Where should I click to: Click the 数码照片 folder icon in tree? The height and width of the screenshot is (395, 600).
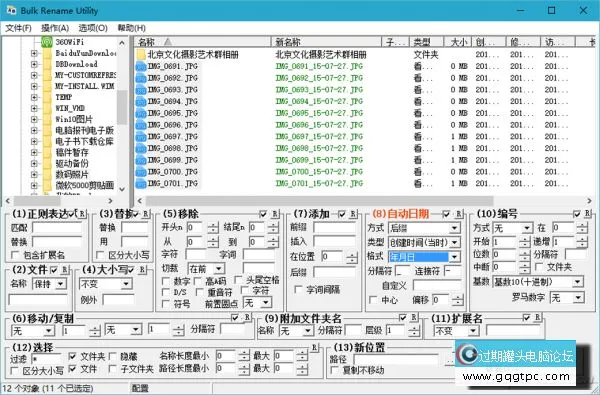click(47, 175)
